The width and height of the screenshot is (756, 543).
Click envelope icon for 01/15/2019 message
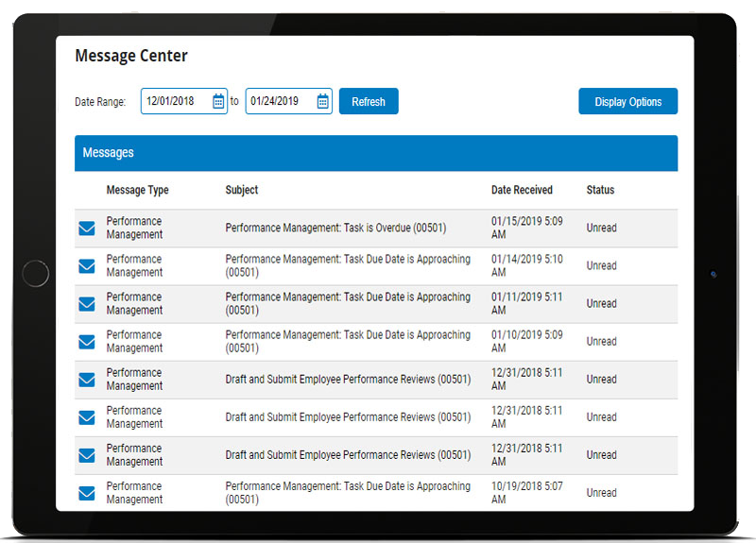87,228
